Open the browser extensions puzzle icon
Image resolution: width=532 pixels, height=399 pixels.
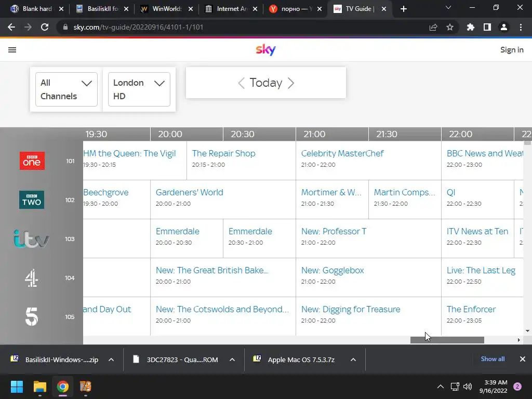point(471,27)
